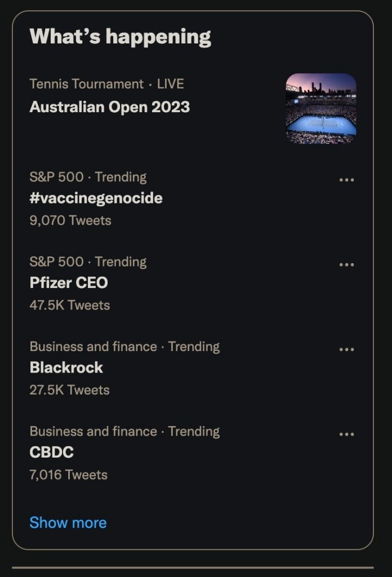Open the Pfizer CEO trending topic

click(x=68, y=283)
